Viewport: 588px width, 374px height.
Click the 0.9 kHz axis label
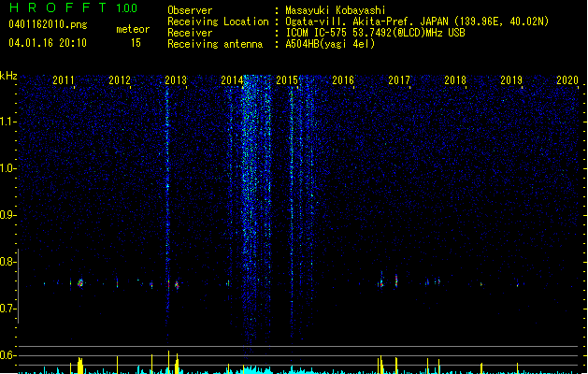click(x=7, y=215)
